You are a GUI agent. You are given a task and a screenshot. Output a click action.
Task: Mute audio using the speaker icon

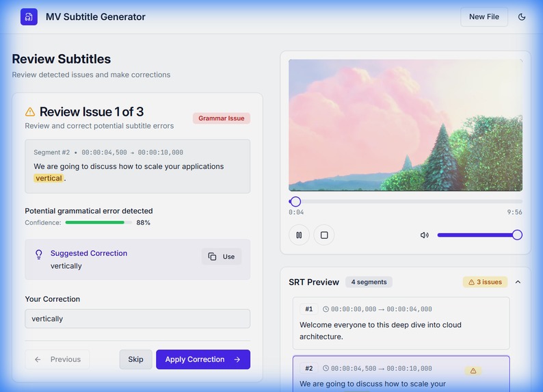pyautogui.click(x=424, y=235)
